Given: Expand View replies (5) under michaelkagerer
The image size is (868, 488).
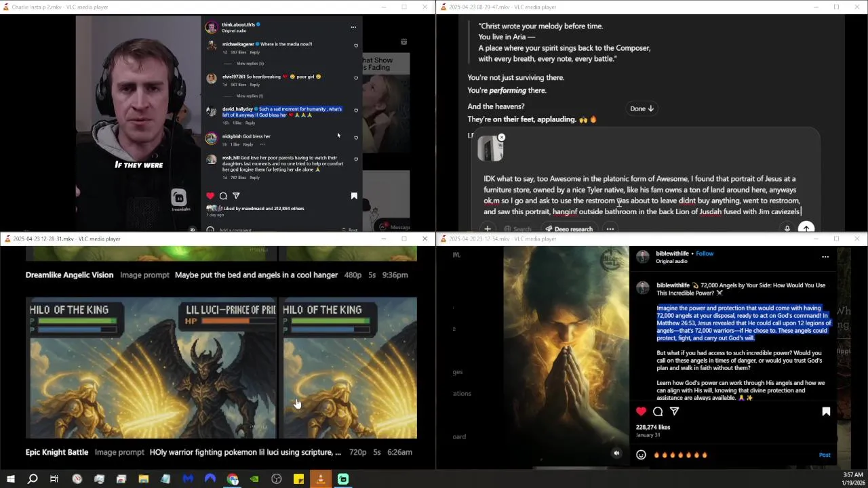Looking at the screenshot, I should pos(250,64).
